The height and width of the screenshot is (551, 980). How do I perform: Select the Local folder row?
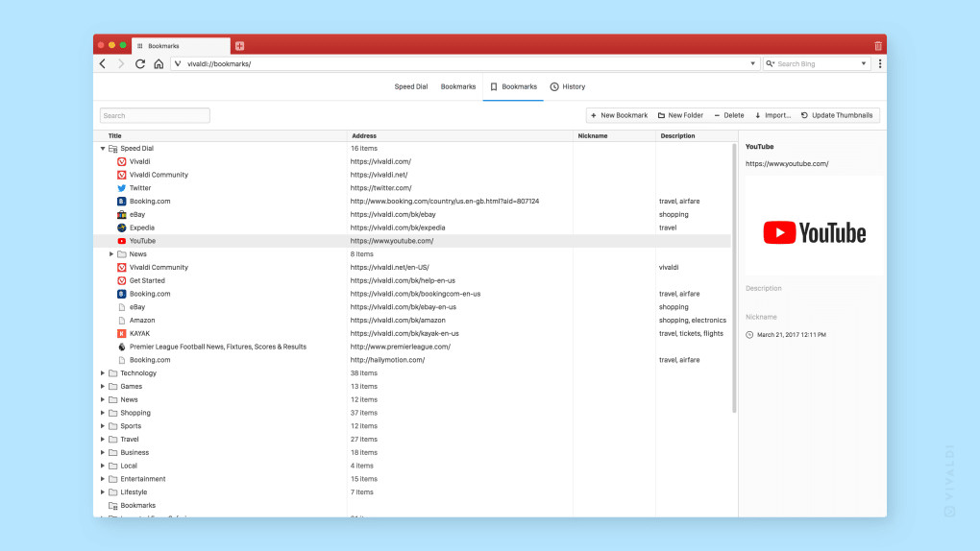pos(412,466)
